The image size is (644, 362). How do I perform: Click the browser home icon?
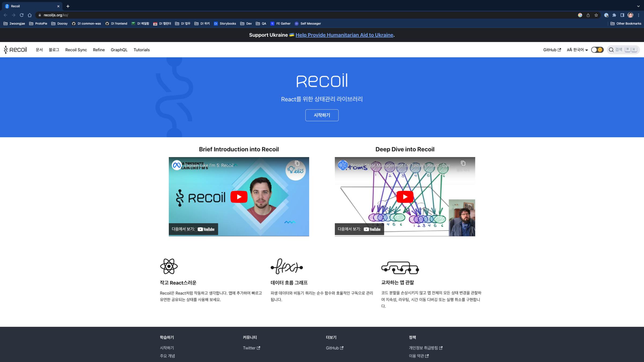[30, 15]
